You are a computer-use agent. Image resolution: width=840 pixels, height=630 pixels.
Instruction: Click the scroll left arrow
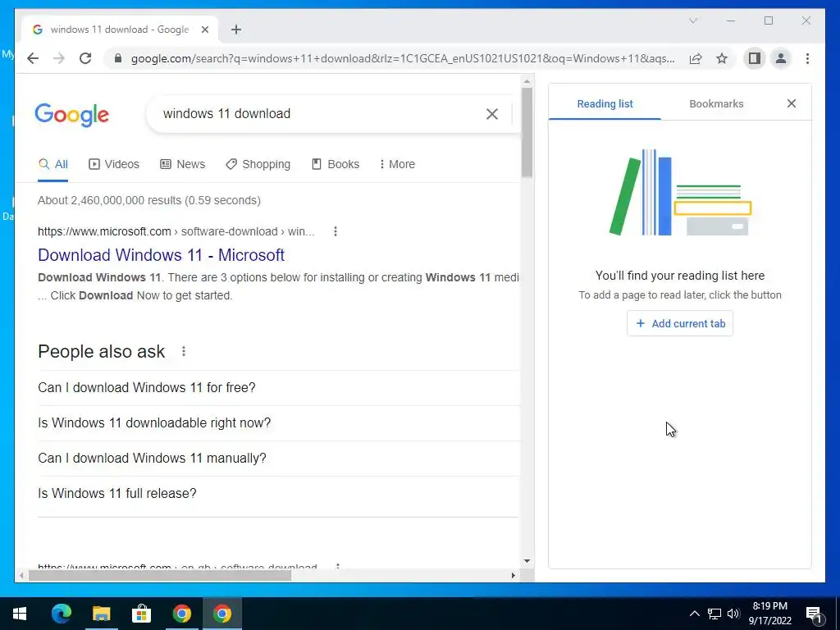click(21, 575)
